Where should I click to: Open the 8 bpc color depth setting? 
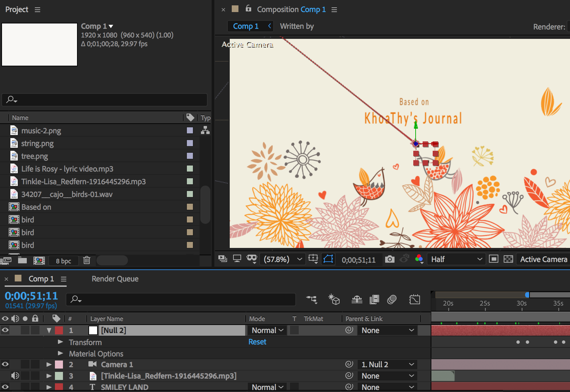click(x=64, y=261)
